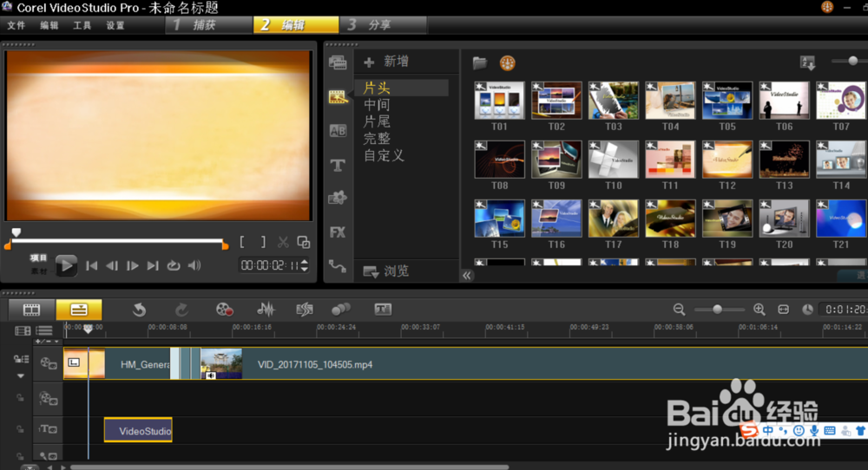Step to the next frame

[132, 266]
